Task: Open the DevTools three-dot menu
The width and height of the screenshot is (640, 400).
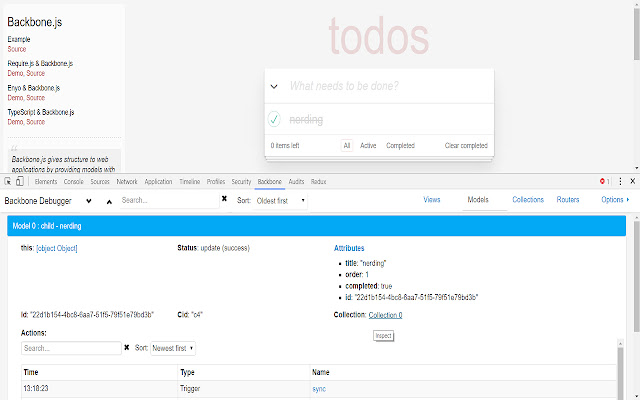Action: click(x=620, y=181)
